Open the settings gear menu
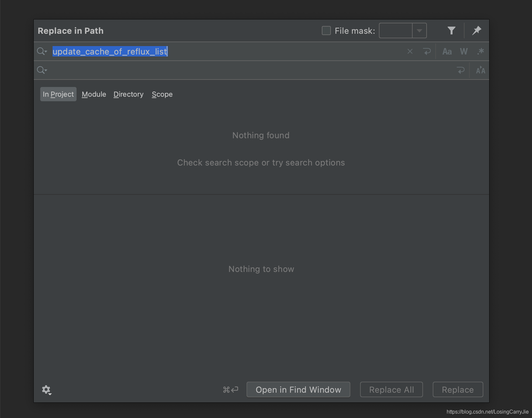The height and width of the screenshot is (418, 532). pyautogui.click(x=46, y=390)
